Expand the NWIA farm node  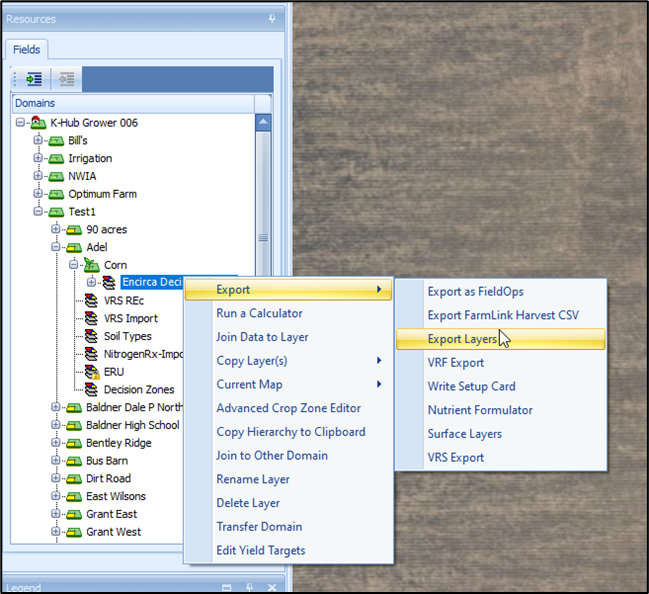point(38,176)
